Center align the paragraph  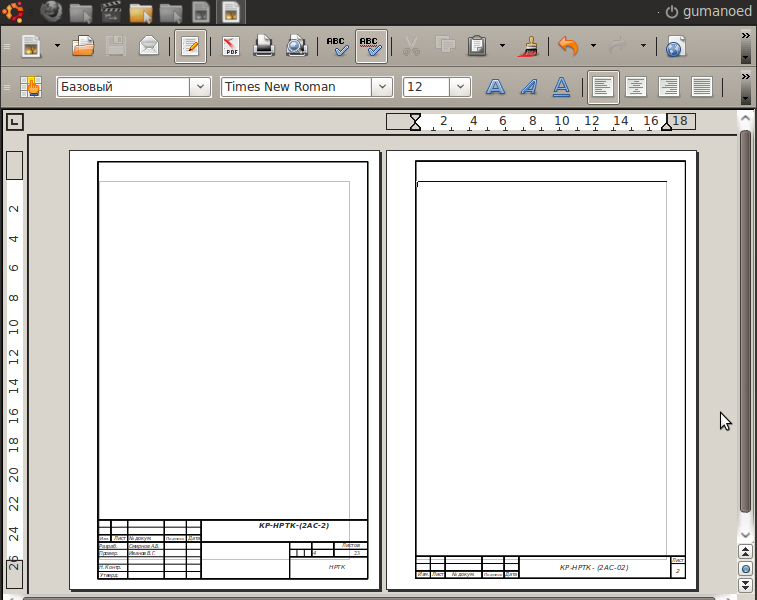point(635,87)
